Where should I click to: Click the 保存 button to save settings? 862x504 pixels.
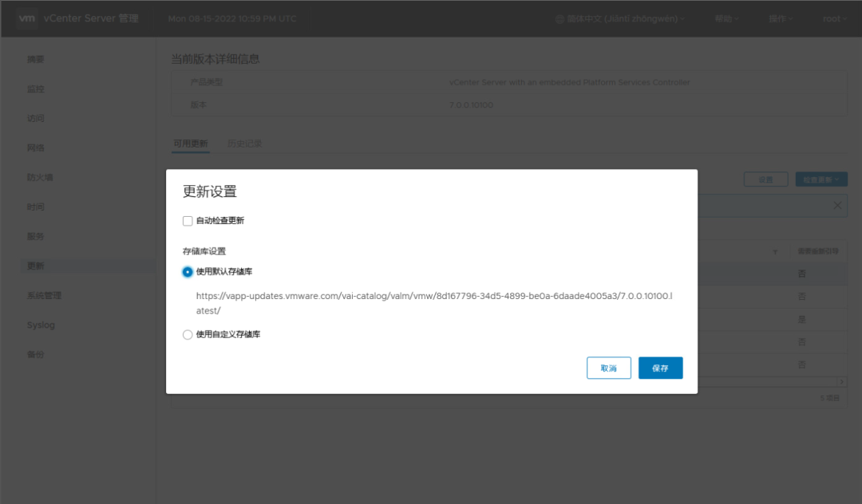[660, 368]
